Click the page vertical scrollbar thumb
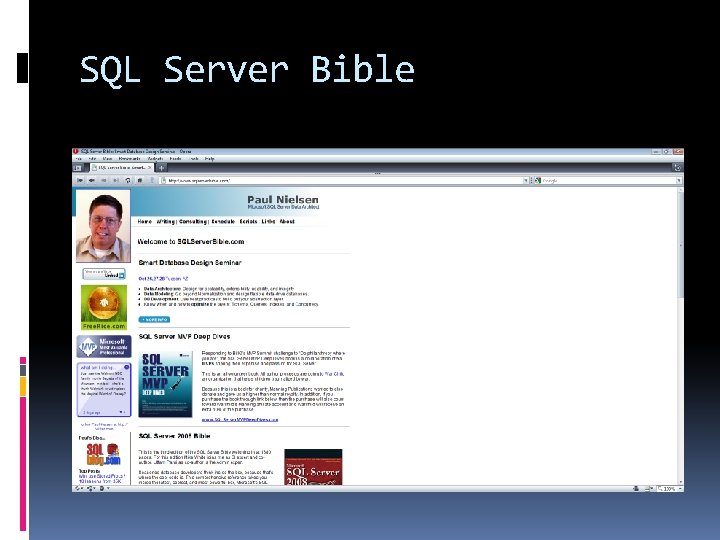 tap(680, 246)
